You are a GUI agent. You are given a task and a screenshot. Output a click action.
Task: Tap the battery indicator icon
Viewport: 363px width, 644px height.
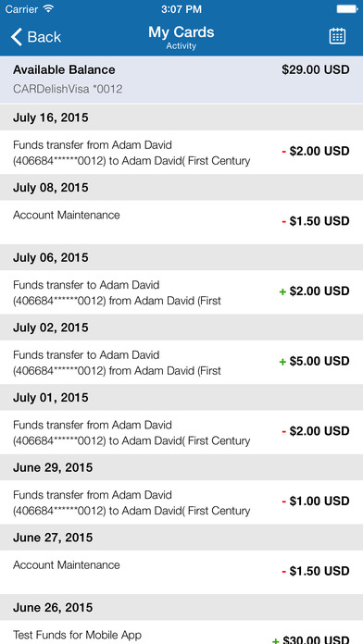click(347, 8)
